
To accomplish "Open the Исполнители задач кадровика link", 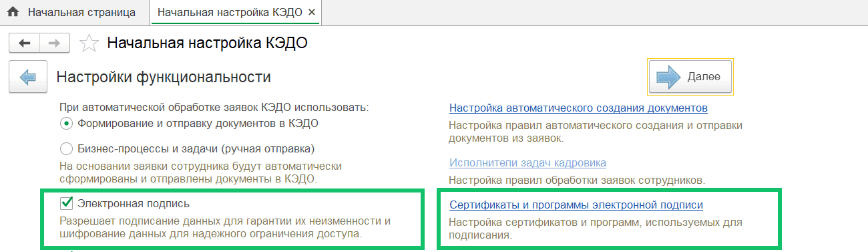I will click(527, 162).
